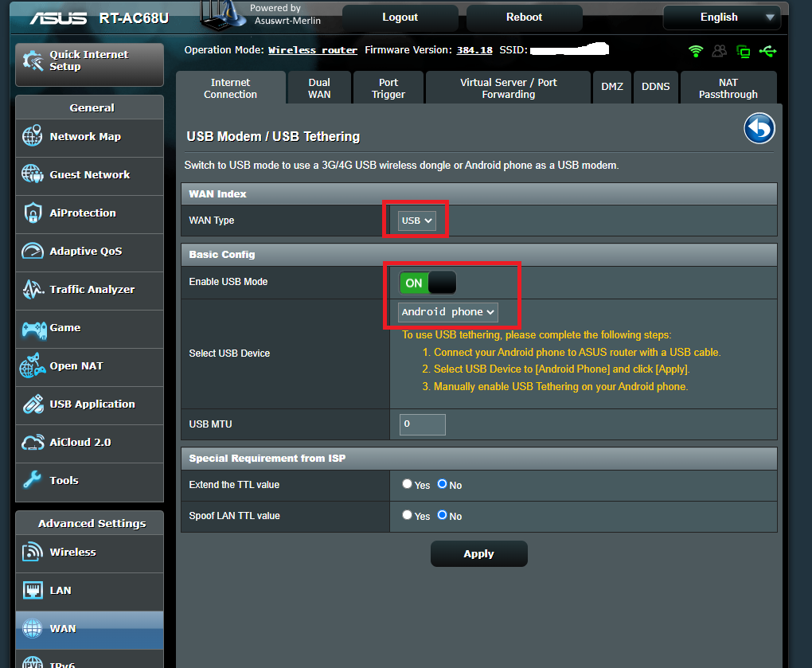
Task: Toggle the Enable USB Mode switch
Action: pyautogui.click(x=427, y=283)
